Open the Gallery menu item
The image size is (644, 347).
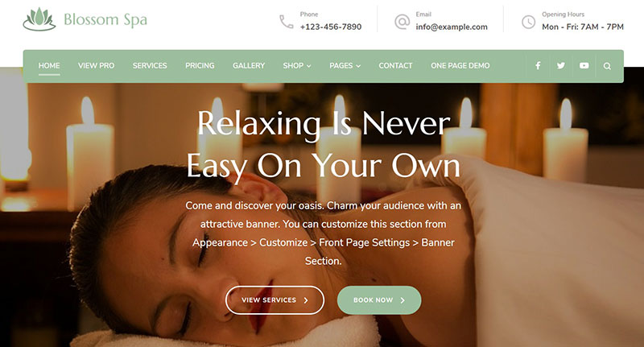[x=249, y=66]
